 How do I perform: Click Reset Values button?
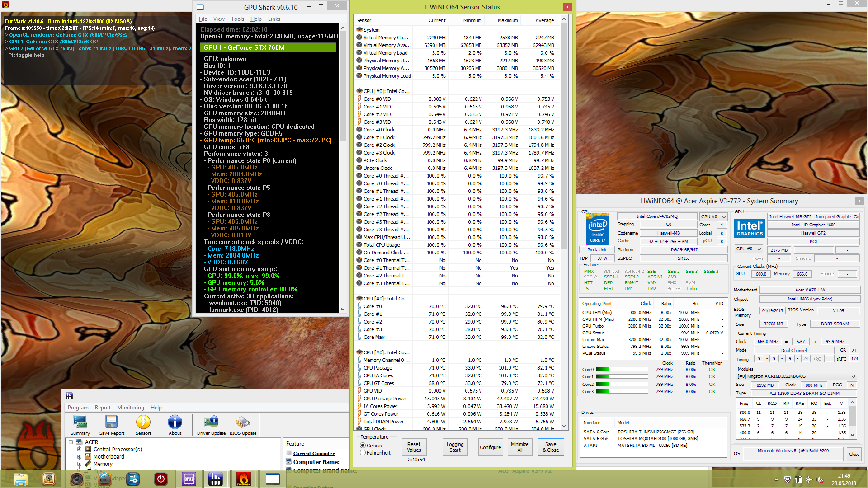(x=414, y=447)
